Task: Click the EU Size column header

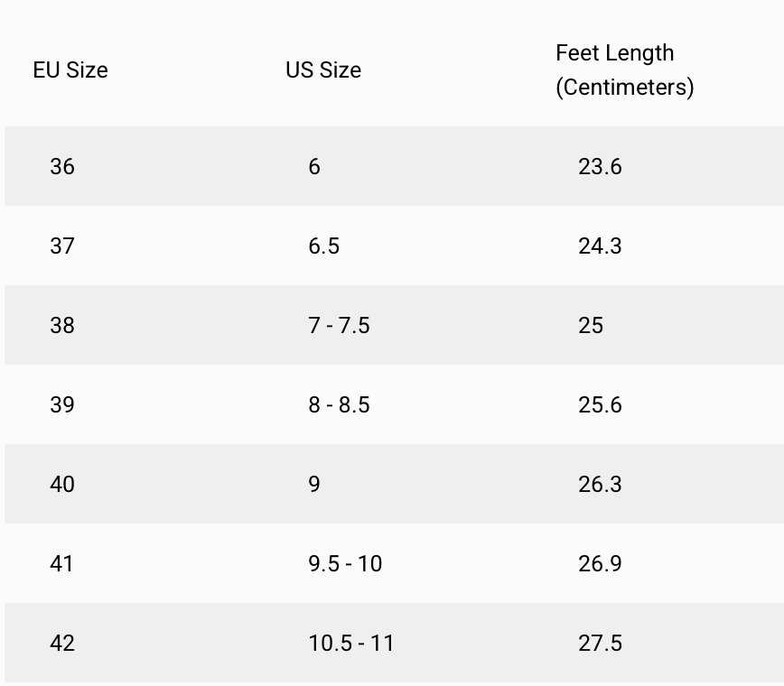Action: (x=70, y=70)
